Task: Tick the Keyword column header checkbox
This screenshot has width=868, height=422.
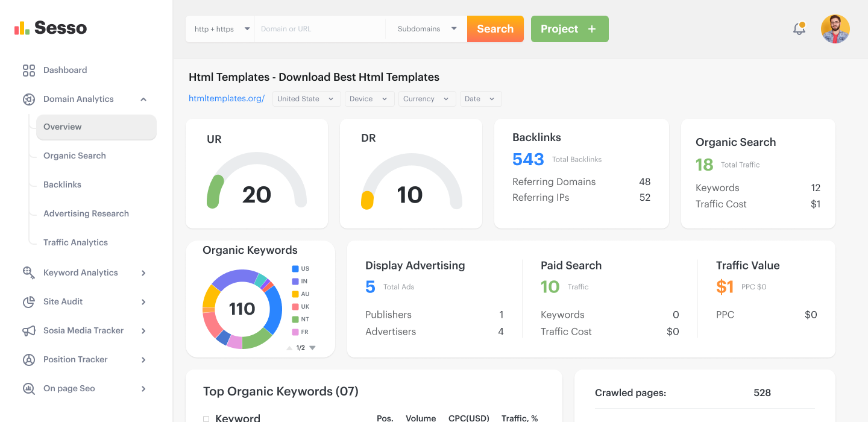Action: point(206,418)
